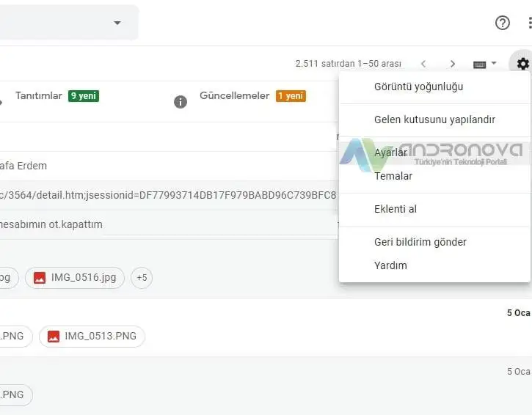Select Görüntü yoğunluğu from the menu
532x415 pixels.
pos(434,87)
